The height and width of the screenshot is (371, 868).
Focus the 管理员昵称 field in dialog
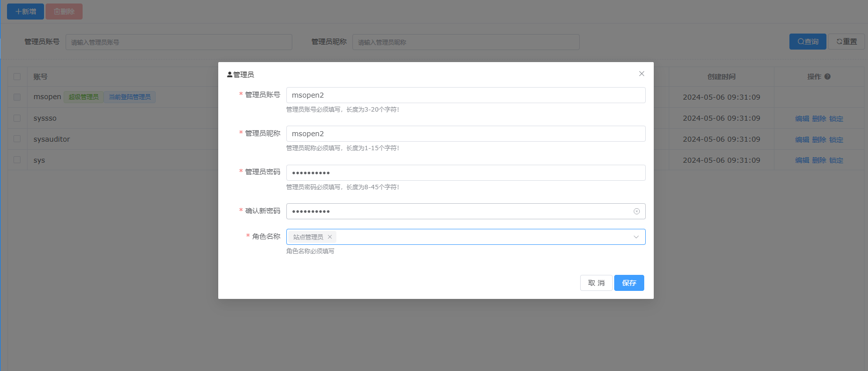pyautogui.click(x=466, y=134)
